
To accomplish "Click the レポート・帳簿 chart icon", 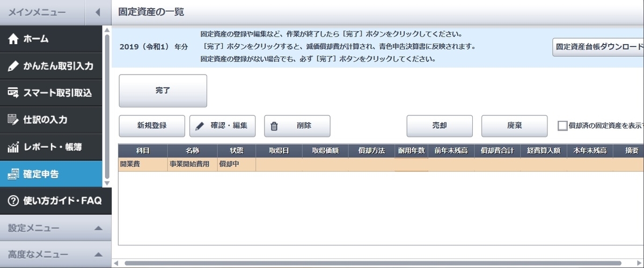I will 13,147.
